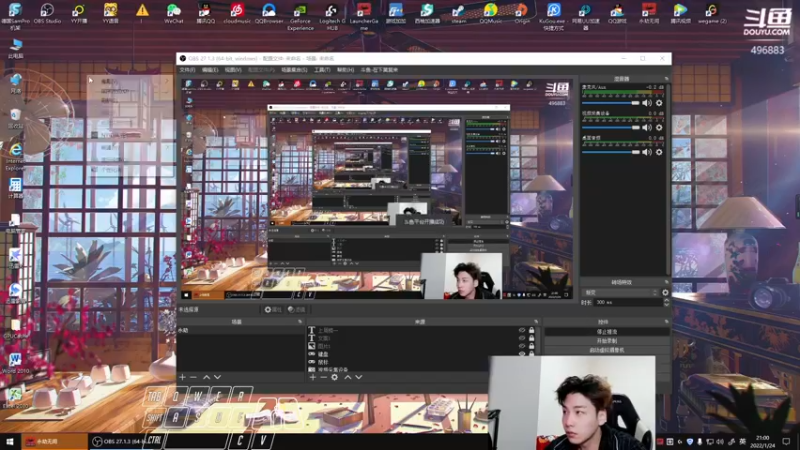Open GeForce Experience desktop shortcut
Image resolution: width=800 pixels, height=450 pixels.
pyautogui.click(x=301, y=16)
